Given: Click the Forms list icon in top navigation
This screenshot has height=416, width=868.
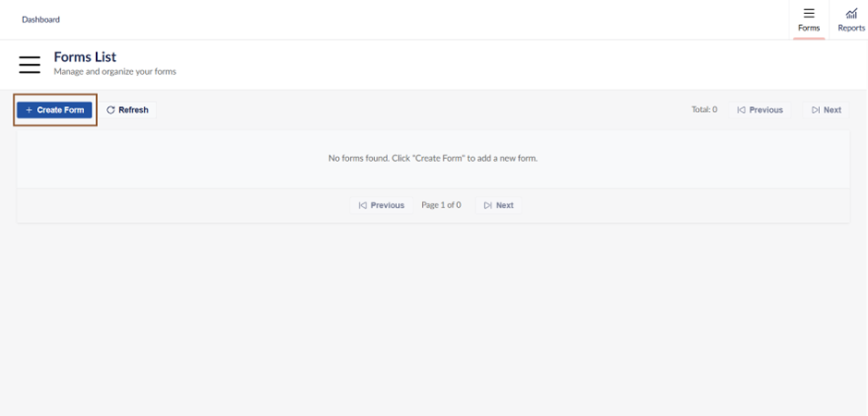Looking at the screenshot, I should point(809,13).
